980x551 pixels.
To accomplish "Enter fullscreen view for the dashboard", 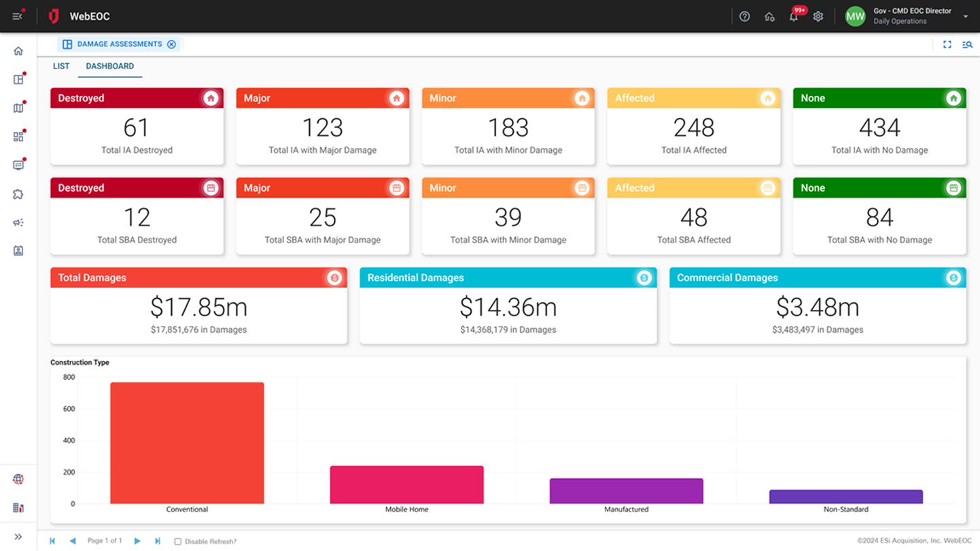I will pyautogui.click(x=947, y=44).
